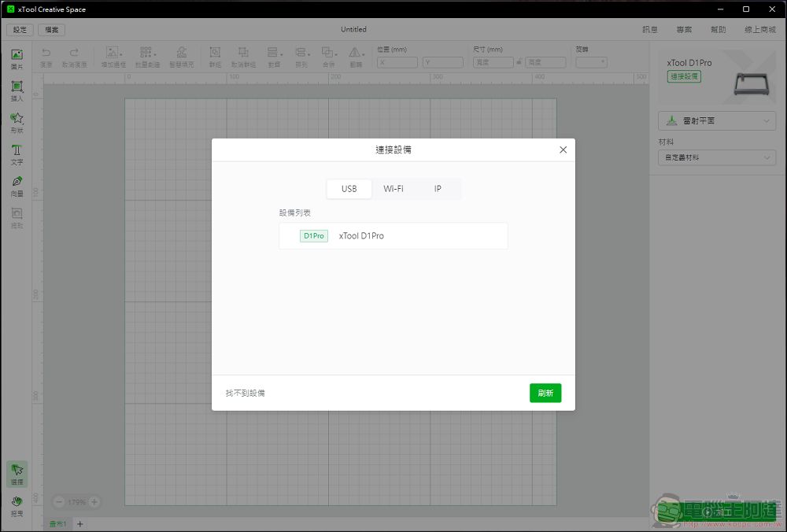Select the USB connection tab
Viewport: 787px width, 532px height.
[x=349, y=189]
